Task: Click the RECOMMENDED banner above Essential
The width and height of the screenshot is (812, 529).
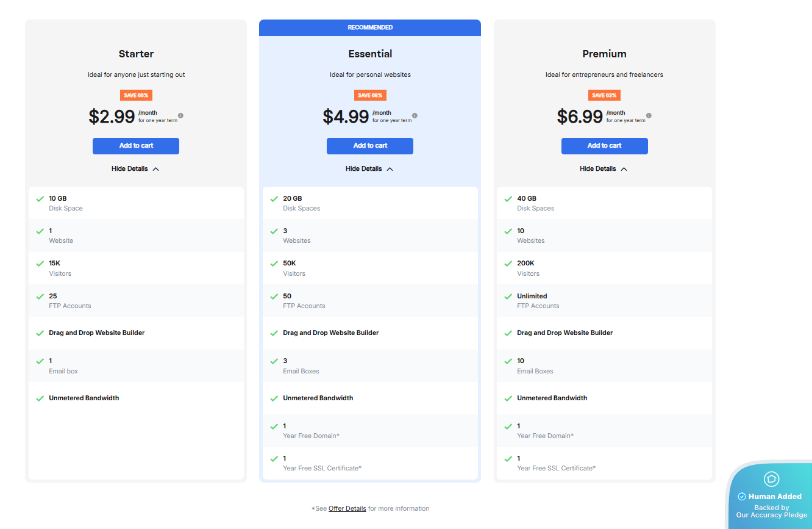Action: pos(370,27)
